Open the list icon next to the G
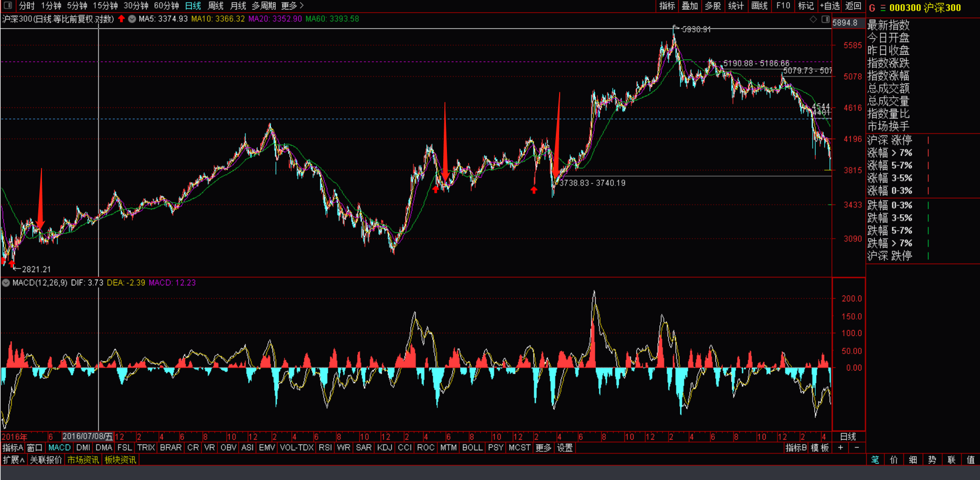The image size is (980, 480). [883, 8]
